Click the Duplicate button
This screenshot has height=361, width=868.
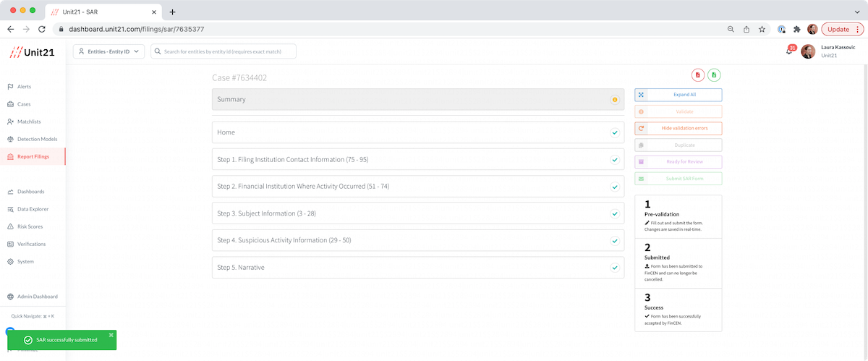678,145
